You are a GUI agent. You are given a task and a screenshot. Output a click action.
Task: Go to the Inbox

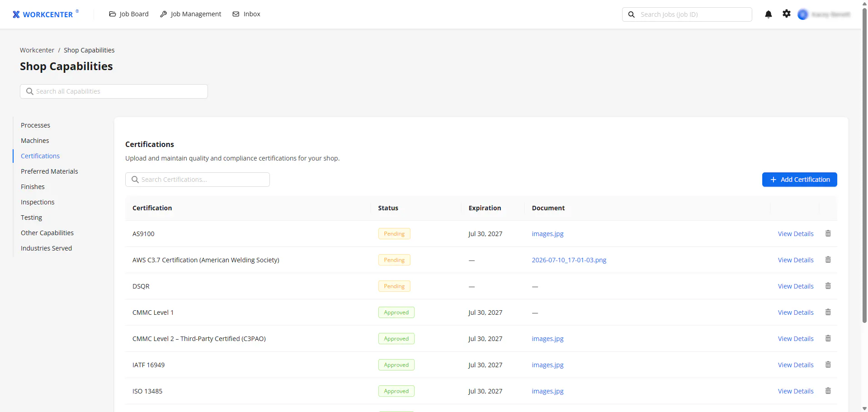pyautogui.click(x=246, y=14)
